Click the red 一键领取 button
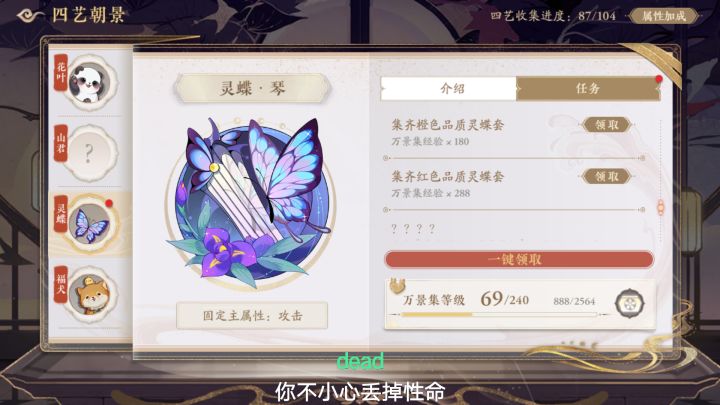 click(x=519, y=259)
